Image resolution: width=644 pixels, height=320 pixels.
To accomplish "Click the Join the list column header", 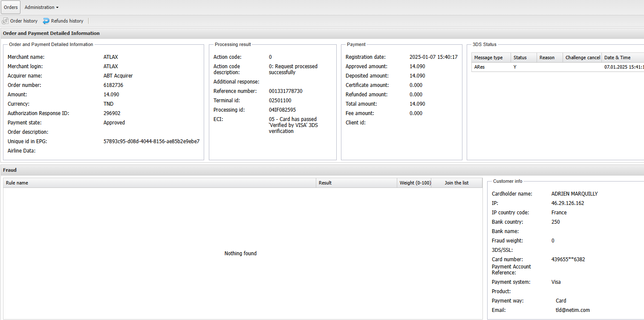I will 456,183.
